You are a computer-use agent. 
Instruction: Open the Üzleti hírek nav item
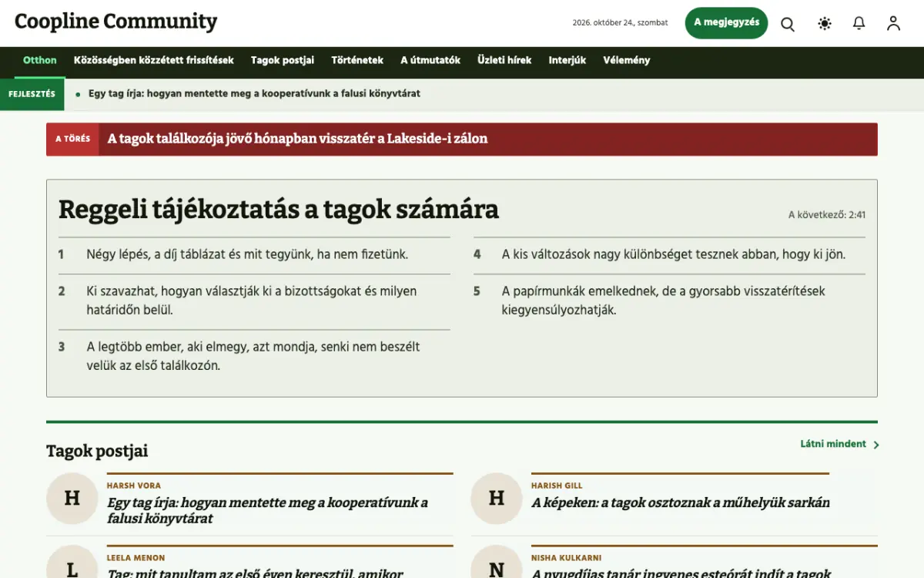(x=504, y=60)
